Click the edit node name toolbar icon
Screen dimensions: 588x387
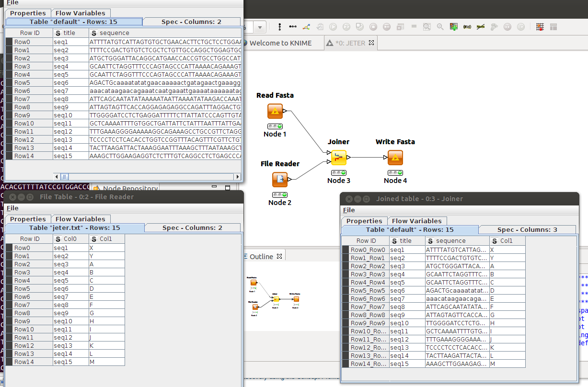(x=413, y=26)
